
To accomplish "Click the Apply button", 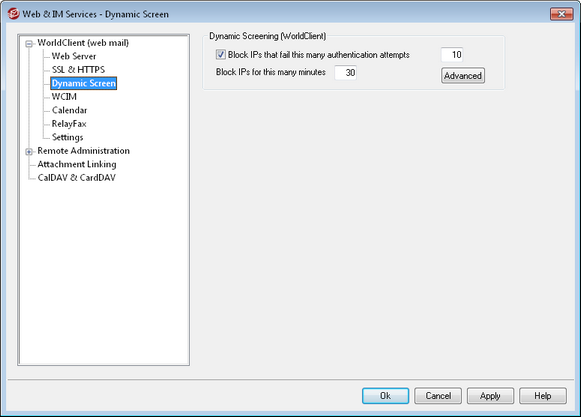I will click(x=490, y=396).
